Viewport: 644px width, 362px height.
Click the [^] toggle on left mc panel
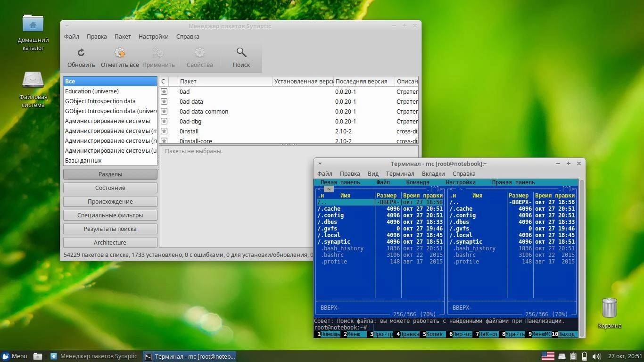pyautogui.click(x=435, y=189)
